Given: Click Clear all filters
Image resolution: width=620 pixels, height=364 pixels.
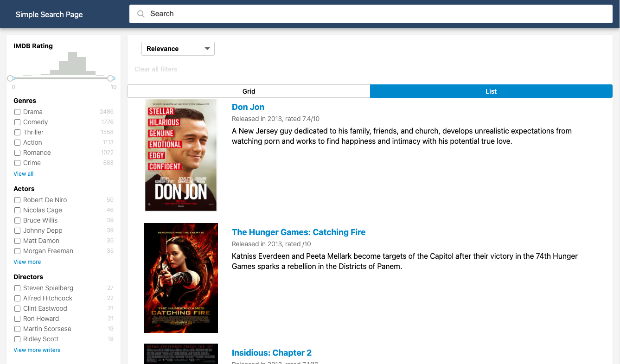Looking at the screenshot, I should pos(156,69).
